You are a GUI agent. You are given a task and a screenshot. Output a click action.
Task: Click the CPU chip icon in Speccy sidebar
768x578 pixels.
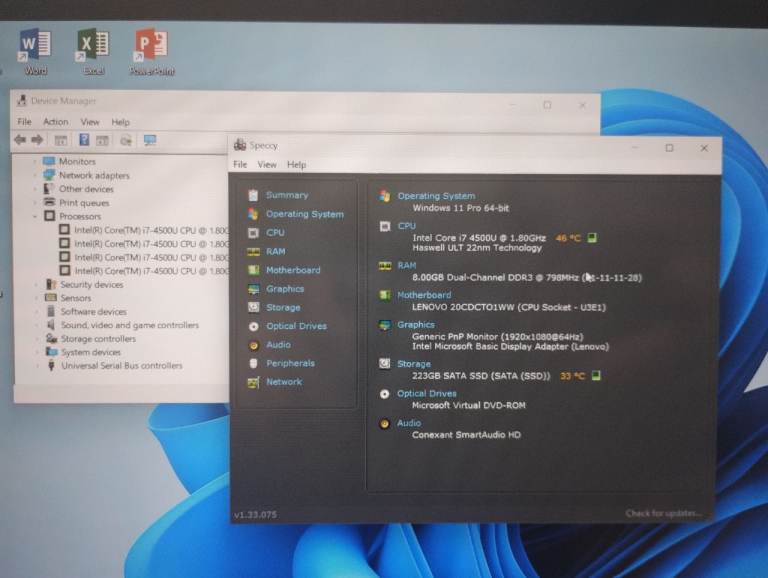pos(253,233)
